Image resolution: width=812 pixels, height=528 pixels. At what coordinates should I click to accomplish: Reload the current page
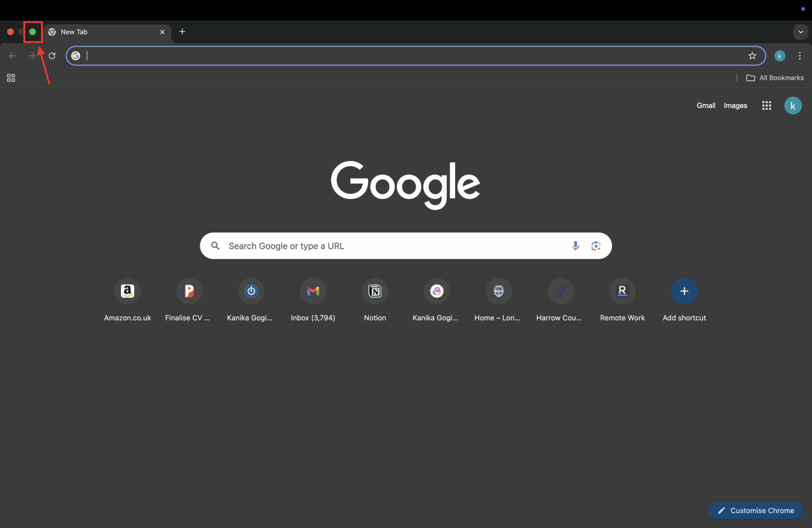(x=52, y=55)
